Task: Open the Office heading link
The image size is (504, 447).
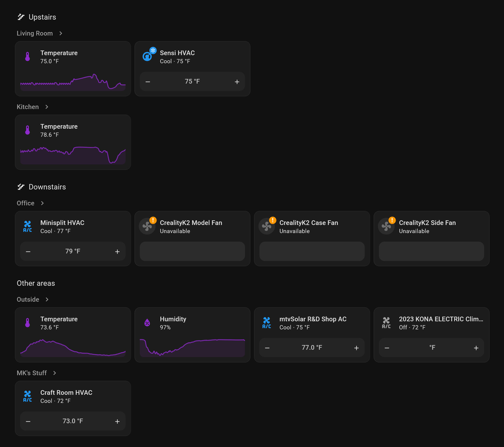Action: (26, 203)
